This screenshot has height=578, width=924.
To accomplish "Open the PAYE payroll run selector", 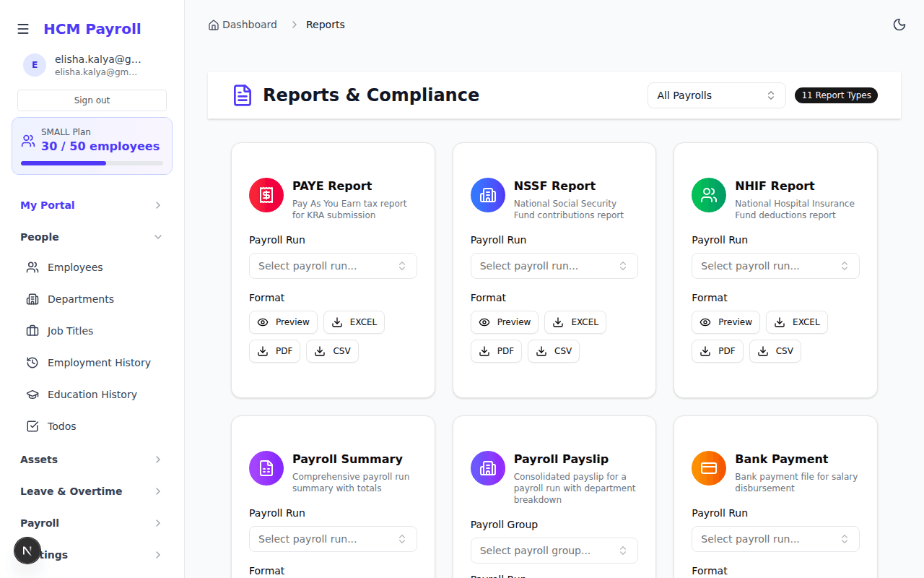I will 333,266.
